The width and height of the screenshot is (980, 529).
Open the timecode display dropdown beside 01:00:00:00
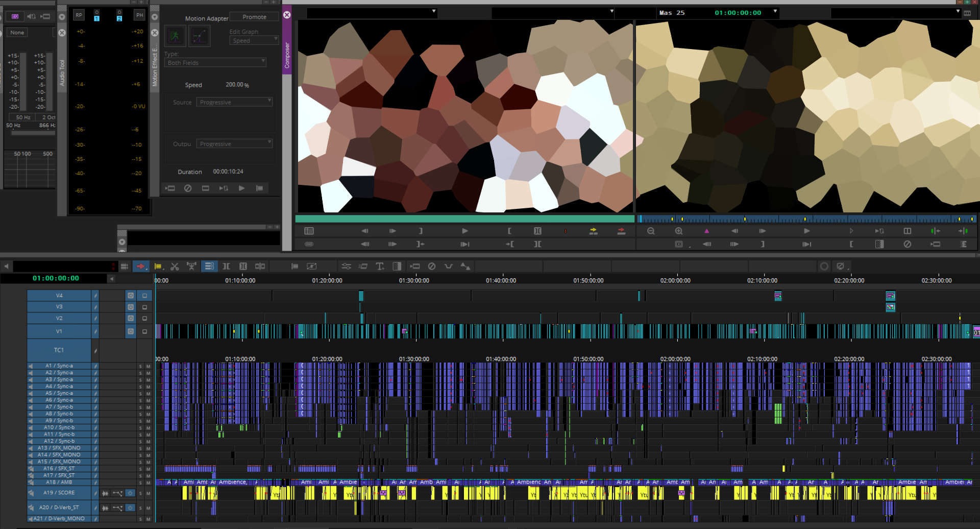click(x=775, y=11)
